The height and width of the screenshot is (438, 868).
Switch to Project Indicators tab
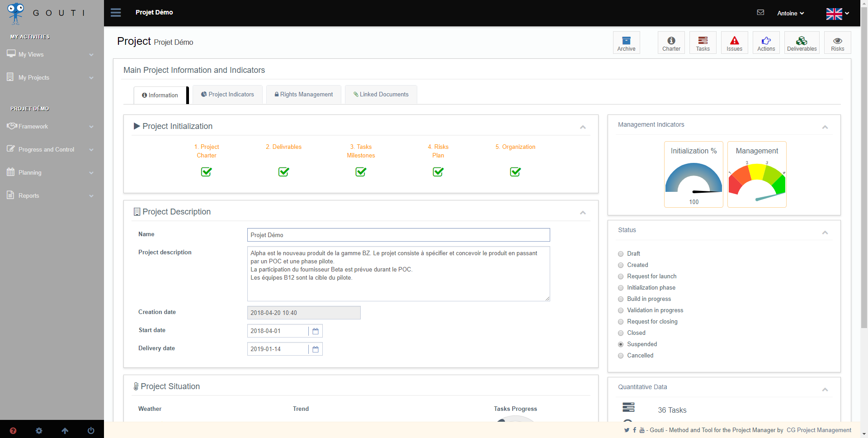pos(227,95)
